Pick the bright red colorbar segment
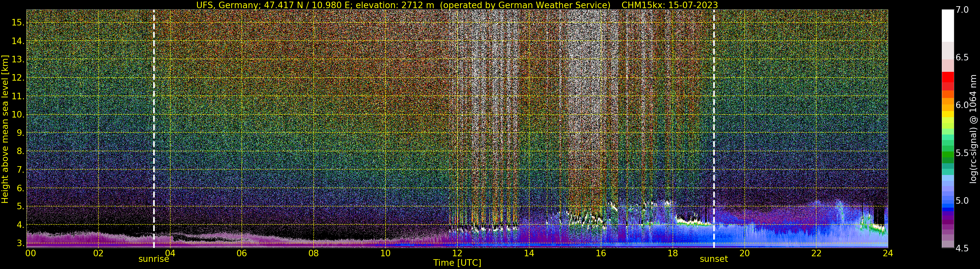 [948, 77]
